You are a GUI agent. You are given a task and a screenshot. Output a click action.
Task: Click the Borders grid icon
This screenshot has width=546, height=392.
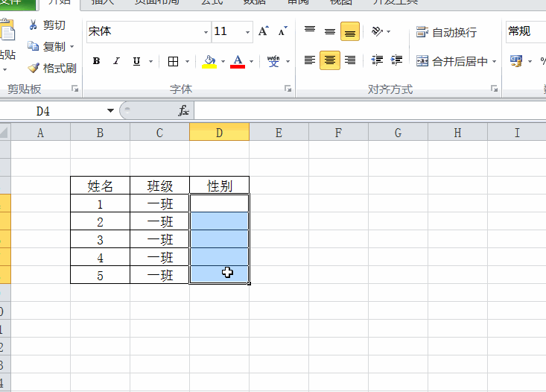(x=173, y=61)
